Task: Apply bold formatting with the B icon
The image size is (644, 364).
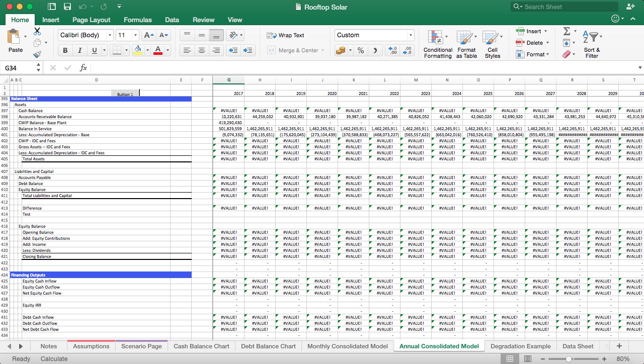Action: (x=65, y=50)
